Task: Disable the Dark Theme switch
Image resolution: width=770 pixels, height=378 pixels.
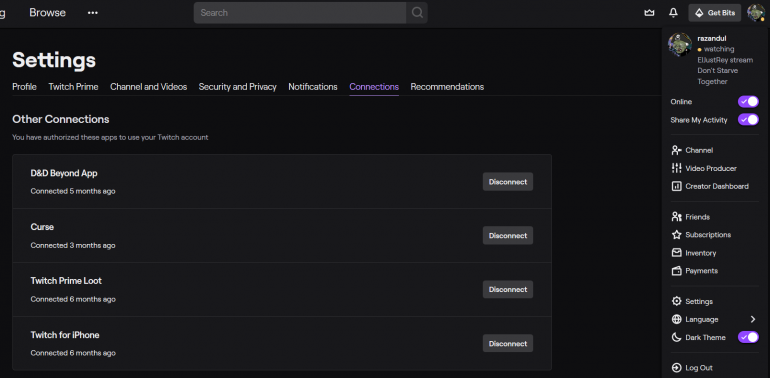Action: [x=748, y=337]
